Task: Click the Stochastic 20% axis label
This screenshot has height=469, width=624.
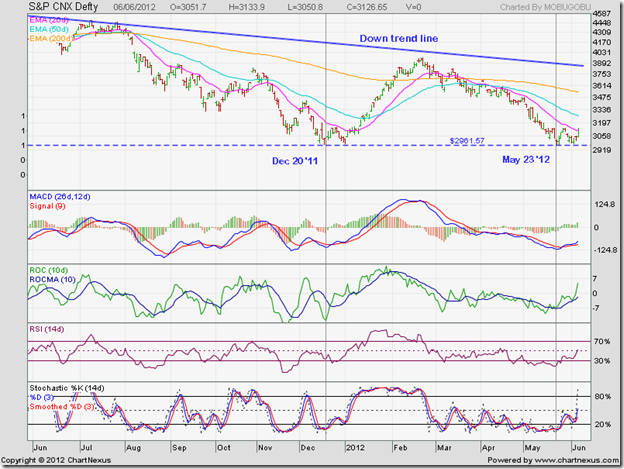Action: pos(603,424)
